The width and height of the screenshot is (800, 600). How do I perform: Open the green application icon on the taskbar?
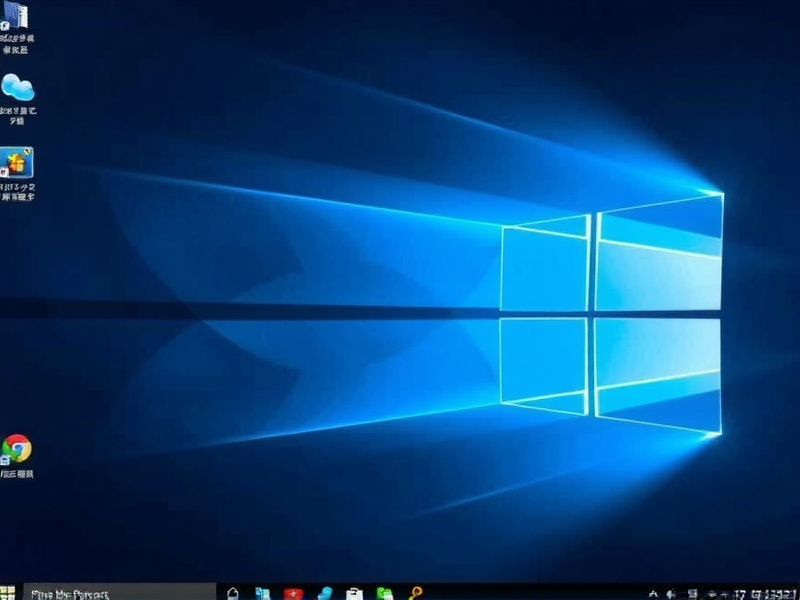[x=385, y=592]
